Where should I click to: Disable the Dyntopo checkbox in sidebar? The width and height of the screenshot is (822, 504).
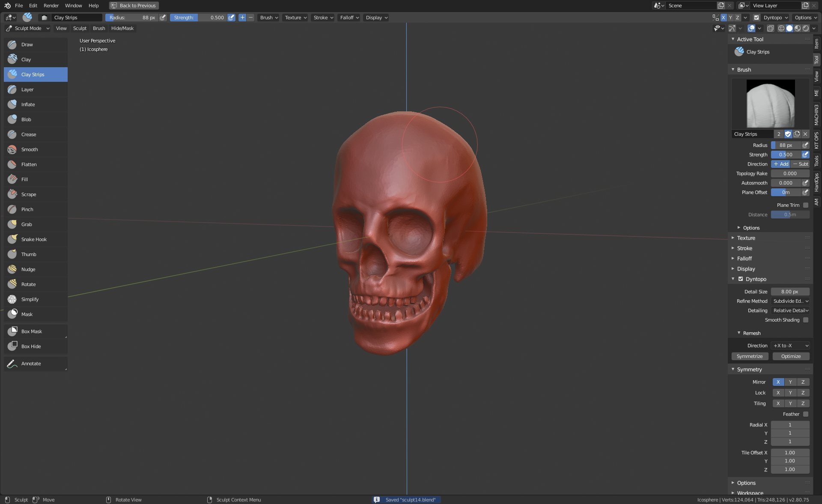pos(741,279)
